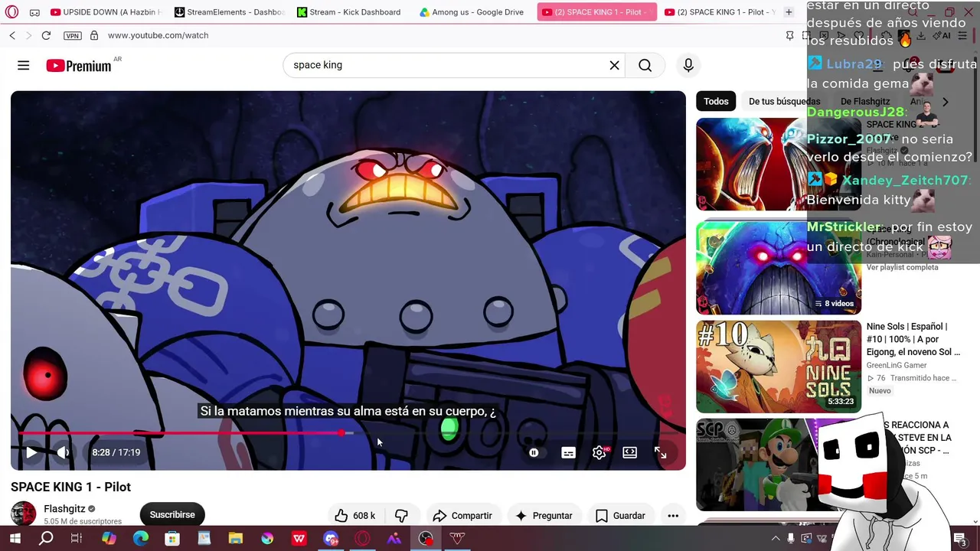Screen dimensions: 980x551
Task: Dislike the video
Action: [401, 516]
